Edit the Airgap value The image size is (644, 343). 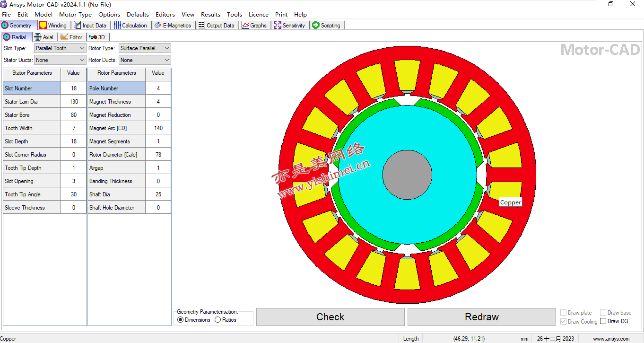[x=158, y=168]
